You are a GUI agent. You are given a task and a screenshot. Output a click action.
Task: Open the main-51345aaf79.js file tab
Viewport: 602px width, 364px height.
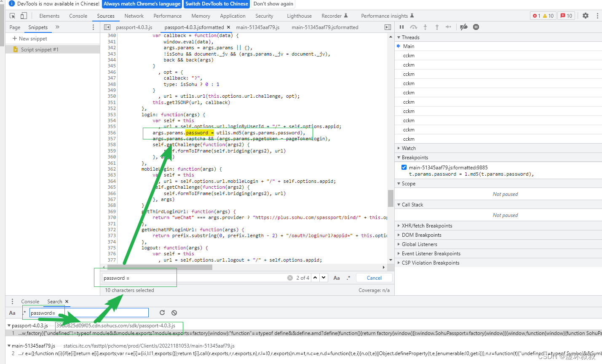[x=258, y=27]
